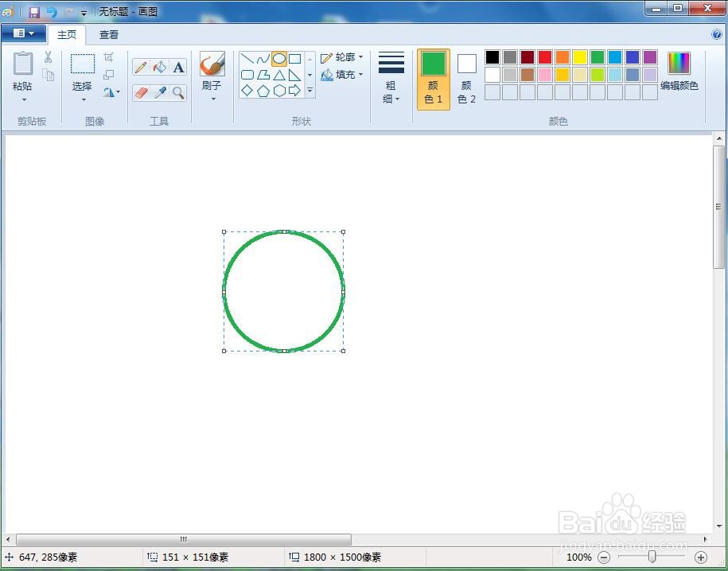Open the Paint file menu button
Viewport: 728px width, 571px height.
coord(23,33)
